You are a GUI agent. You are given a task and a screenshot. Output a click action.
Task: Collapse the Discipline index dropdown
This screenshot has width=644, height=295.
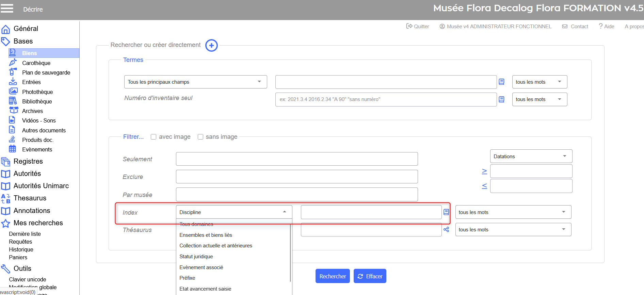click(284, 212)
